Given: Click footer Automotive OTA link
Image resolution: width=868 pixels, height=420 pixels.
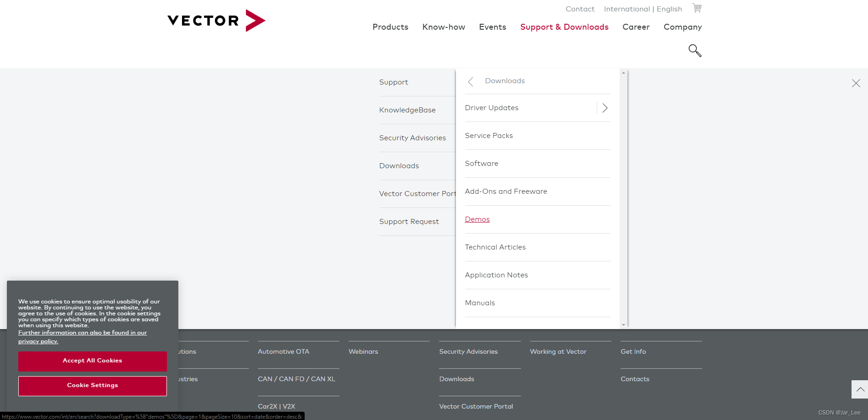Looking at the screenshot, I should pos(283,352).
